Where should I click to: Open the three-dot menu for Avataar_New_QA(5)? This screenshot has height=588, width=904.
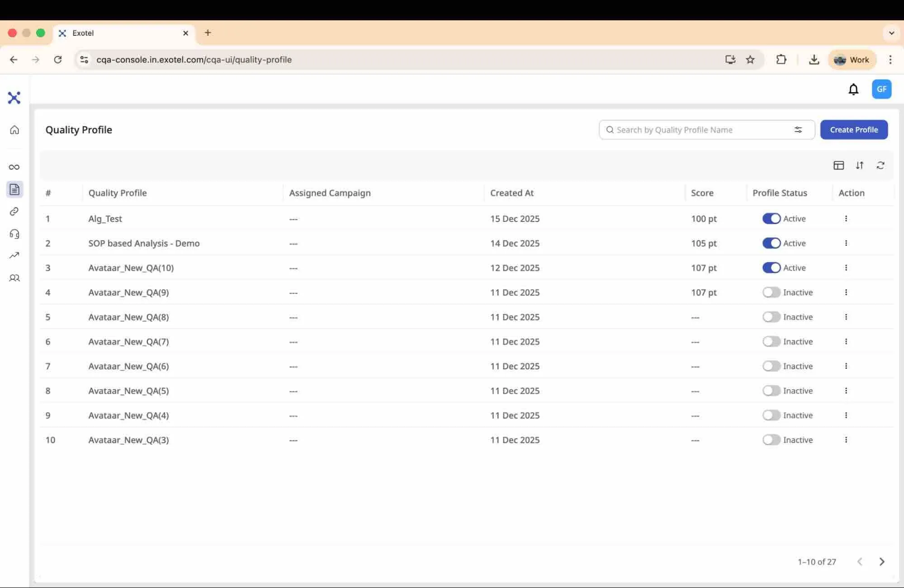tap(846, 391)
